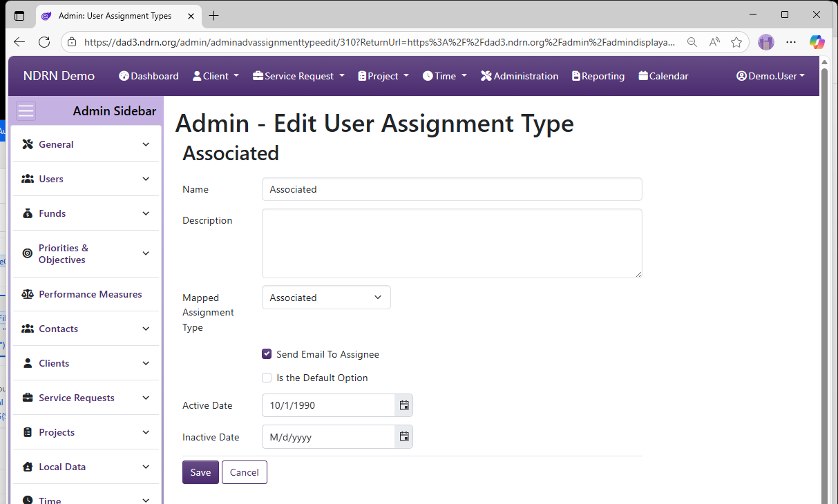Click the Clients person icon in sidebar
The image size is (838, 504).
[28, 363]
